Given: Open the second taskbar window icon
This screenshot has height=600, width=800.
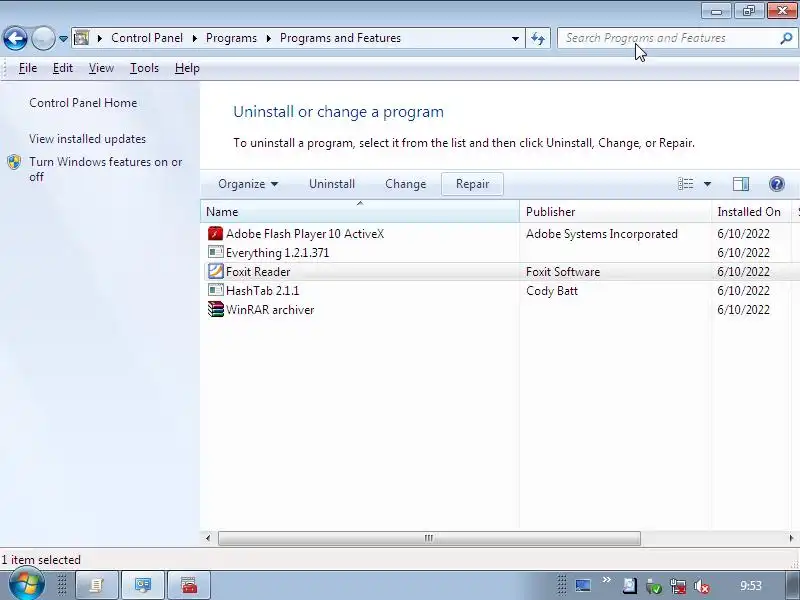Looking at the screenshot, I should (142, 585).
